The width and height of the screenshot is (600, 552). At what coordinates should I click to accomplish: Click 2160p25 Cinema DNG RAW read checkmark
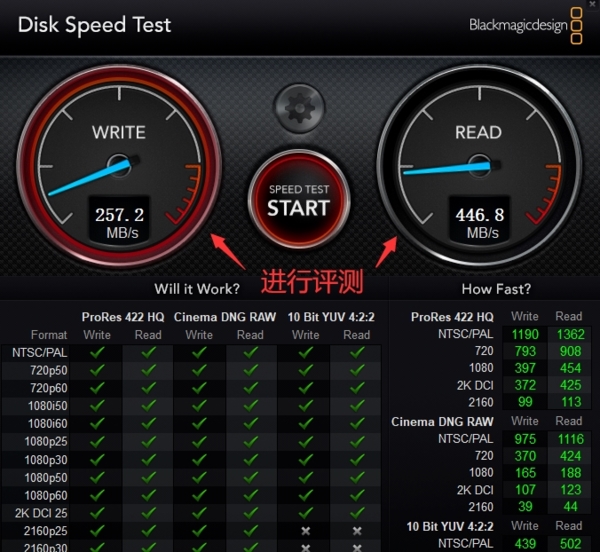251,531
